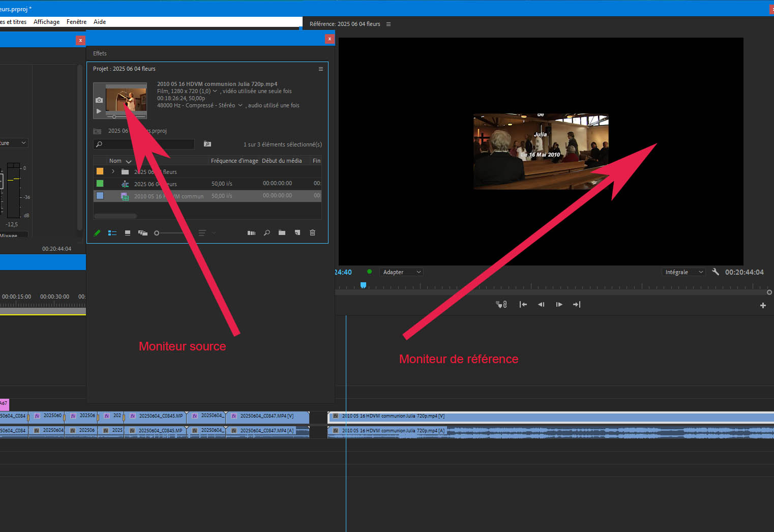This screenshot has width=774, height=532.
Task: Select timeline video clip 'communion Julia 720p.mp4 [V]'
Action: [551, 417]
